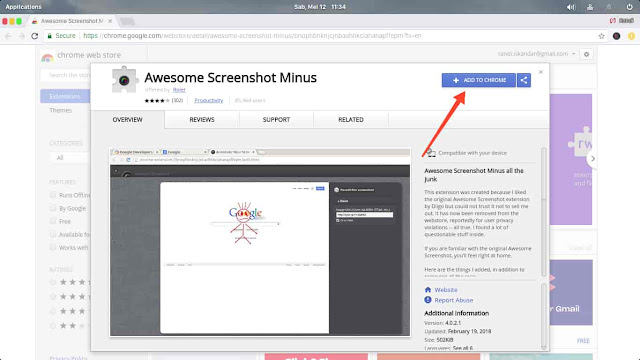Click the star rating of the extension
Screen dimensions: 640x360
(x=157, y=100)
